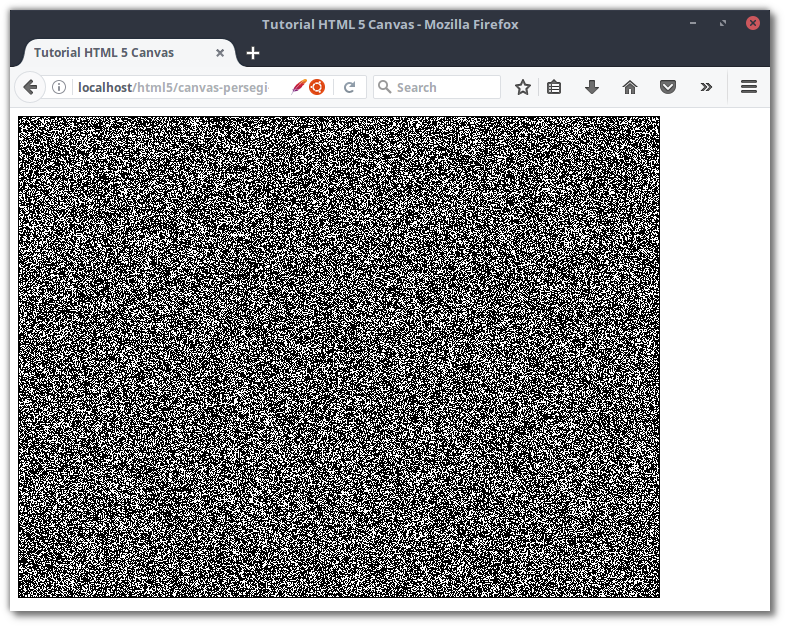Screen dimensions: 786x627
Task: Open the Downloads panel
Action: 592,88
